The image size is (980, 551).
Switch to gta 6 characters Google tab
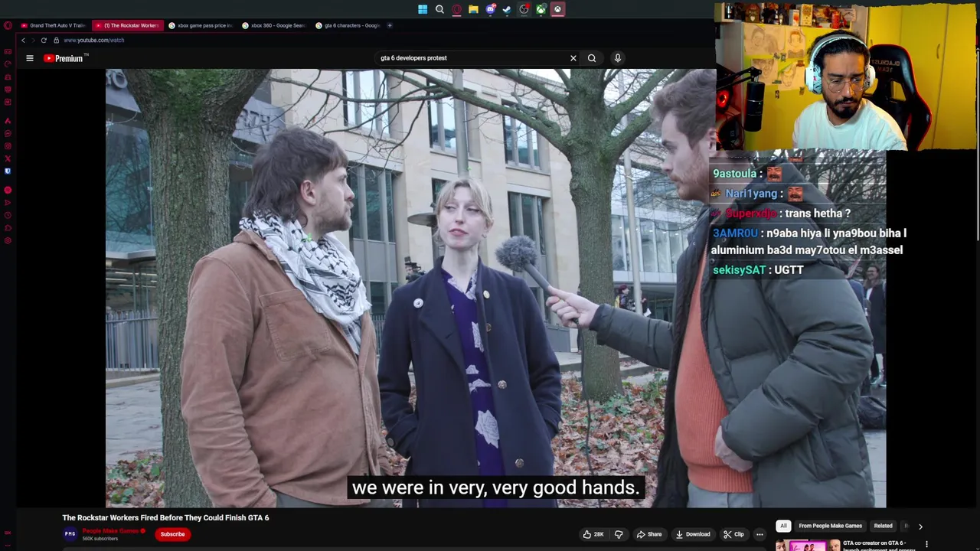click(348, 25)
